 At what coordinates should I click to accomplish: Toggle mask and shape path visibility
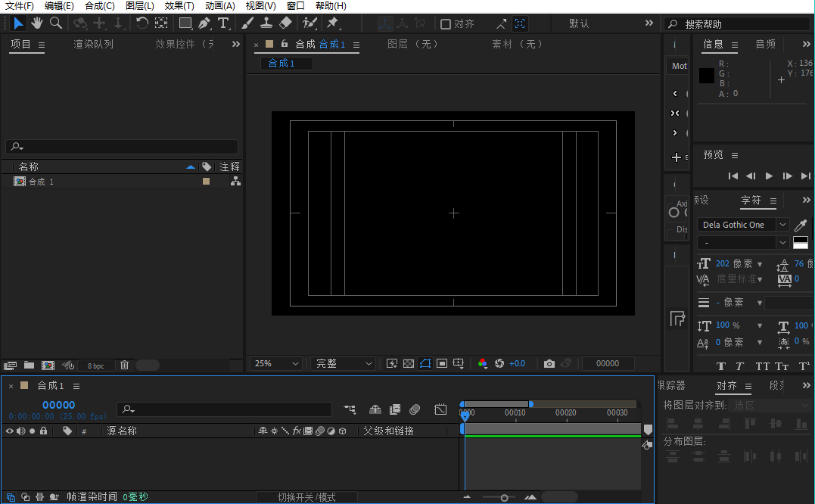tap(425, 364)
